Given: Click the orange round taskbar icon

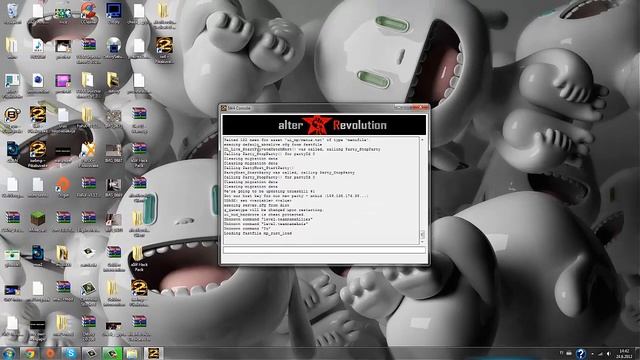Looking at the screenshot, I should [x=50, y=353].
